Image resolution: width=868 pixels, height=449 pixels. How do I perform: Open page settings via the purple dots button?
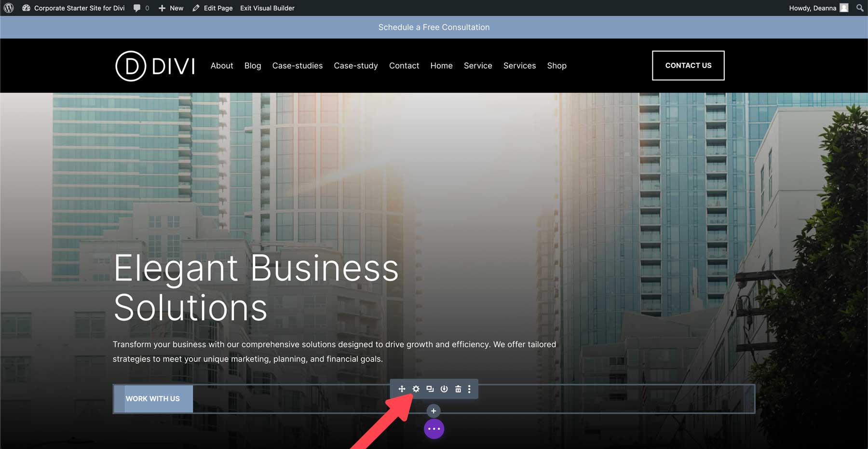(433, 428)
